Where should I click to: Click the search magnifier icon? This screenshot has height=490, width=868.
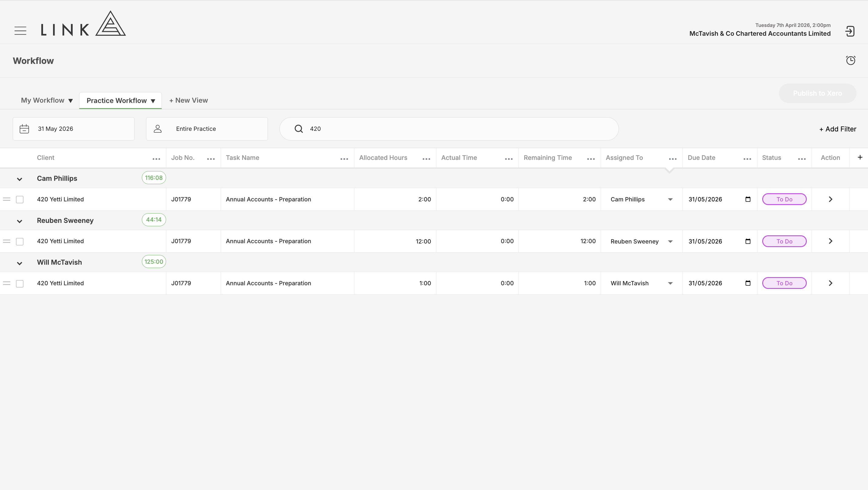click(x=299, y=129)
